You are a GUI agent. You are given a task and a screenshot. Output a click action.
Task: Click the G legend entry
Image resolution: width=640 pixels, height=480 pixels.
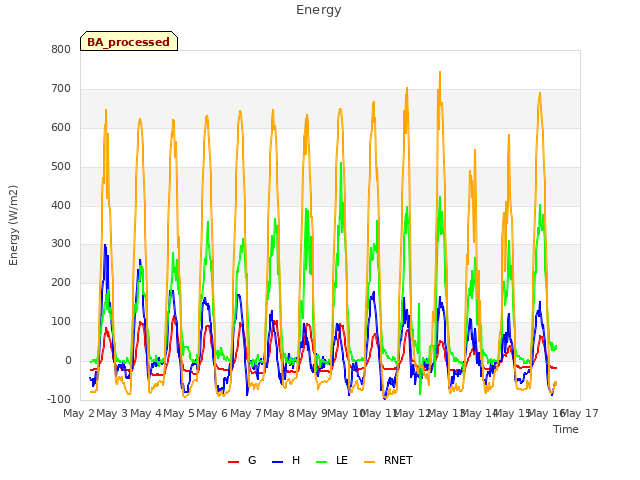point(242,460)
